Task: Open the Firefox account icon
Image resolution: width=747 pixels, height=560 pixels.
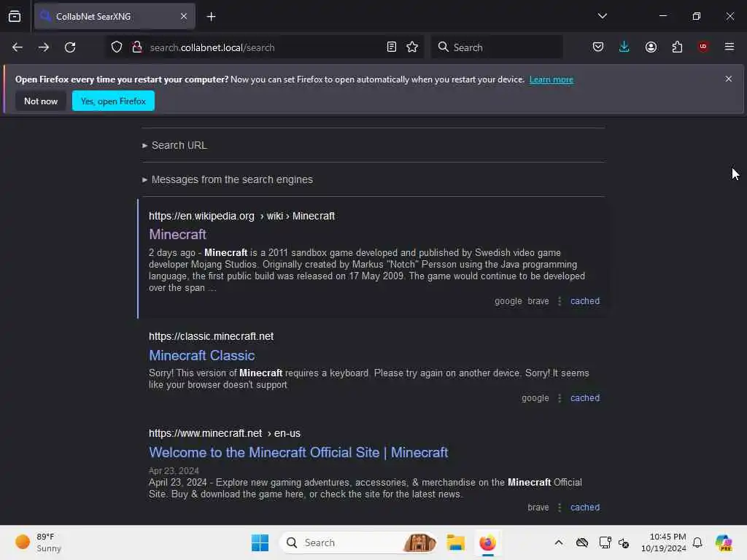Action: 651,47
